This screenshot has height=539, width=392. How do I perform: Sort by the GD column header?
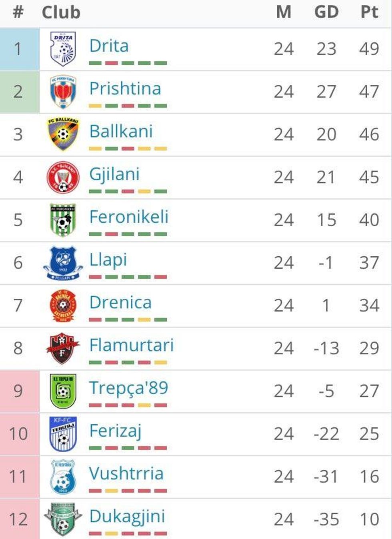pos(326,12)
